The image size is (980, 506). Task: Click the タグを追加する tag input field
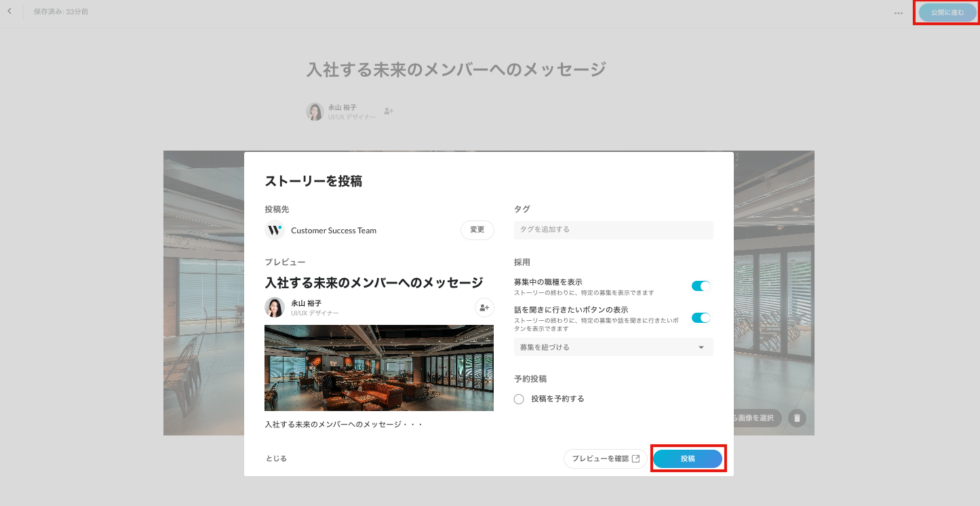click(x=614, y=230)
